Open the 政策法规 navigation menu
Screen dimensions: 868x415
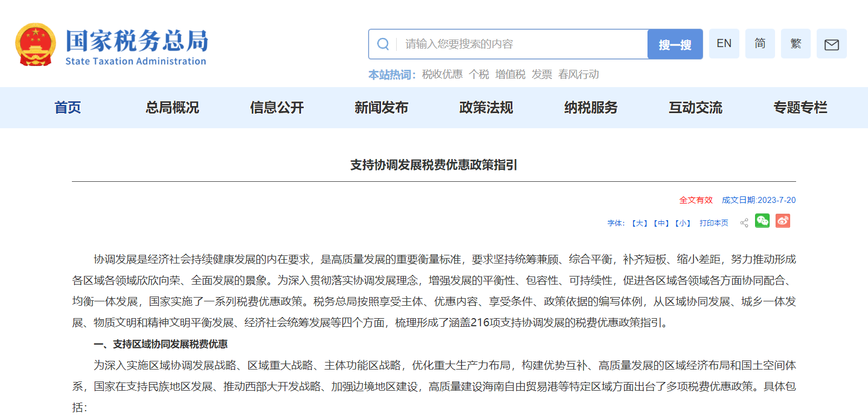coord(486,108)
